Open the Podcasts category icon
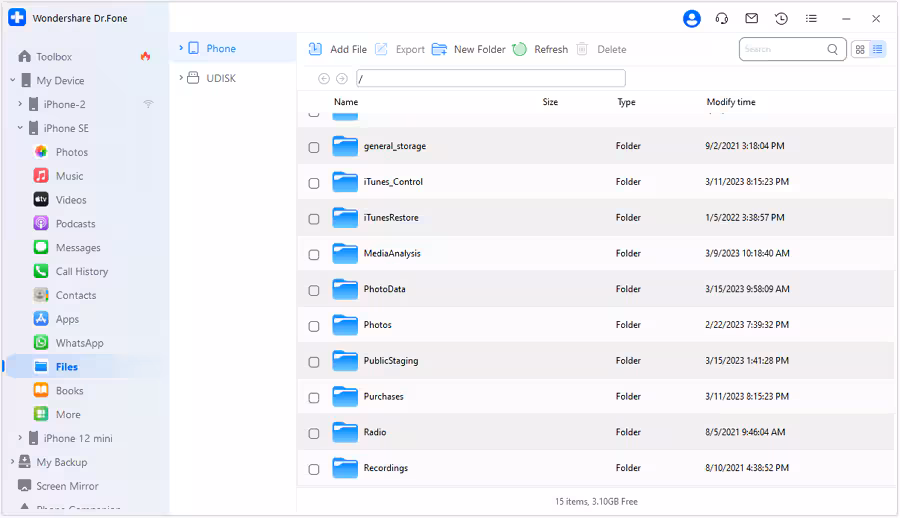Image resolution: width=900 pixels, height=518 pixels. click(41, 223)
